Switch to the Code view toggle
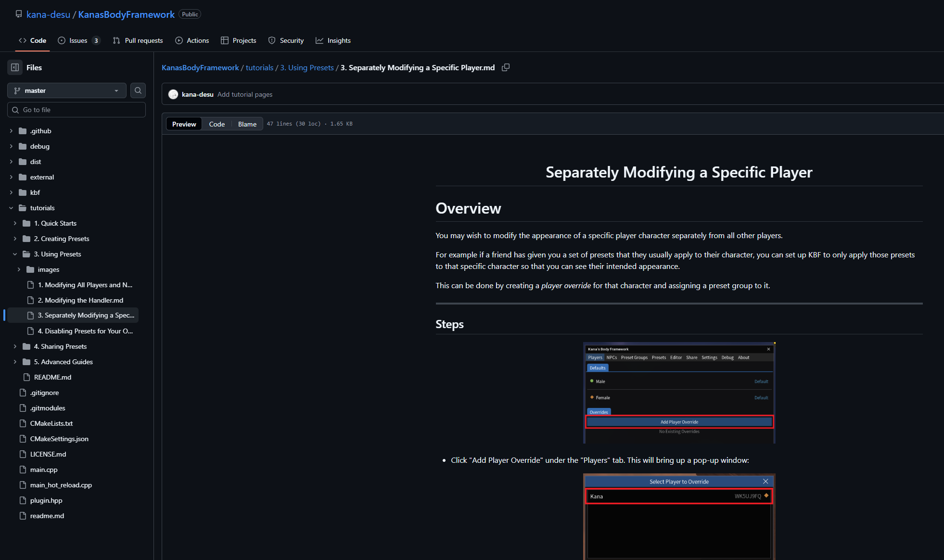 point(217,124)
